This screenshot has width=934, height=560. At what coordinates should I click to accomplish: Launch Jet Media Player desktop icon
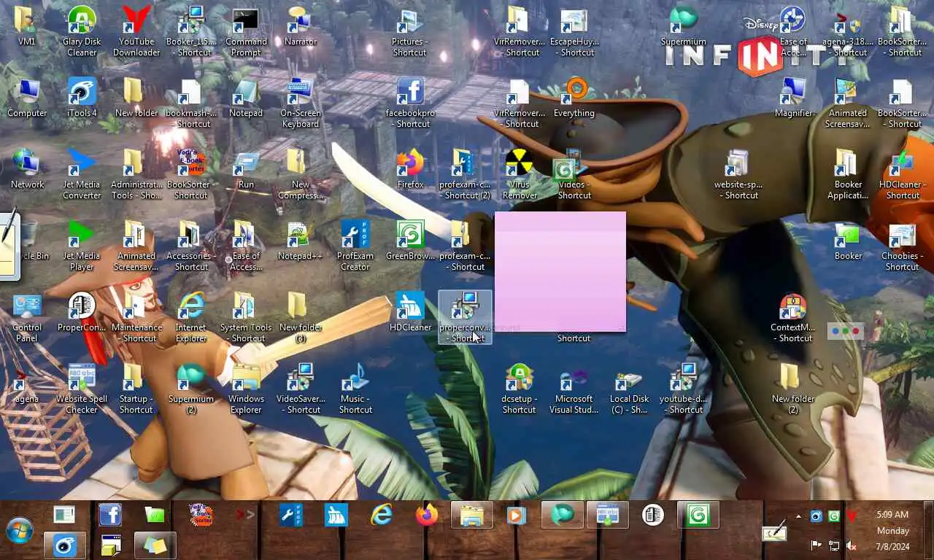click(82, 246)
